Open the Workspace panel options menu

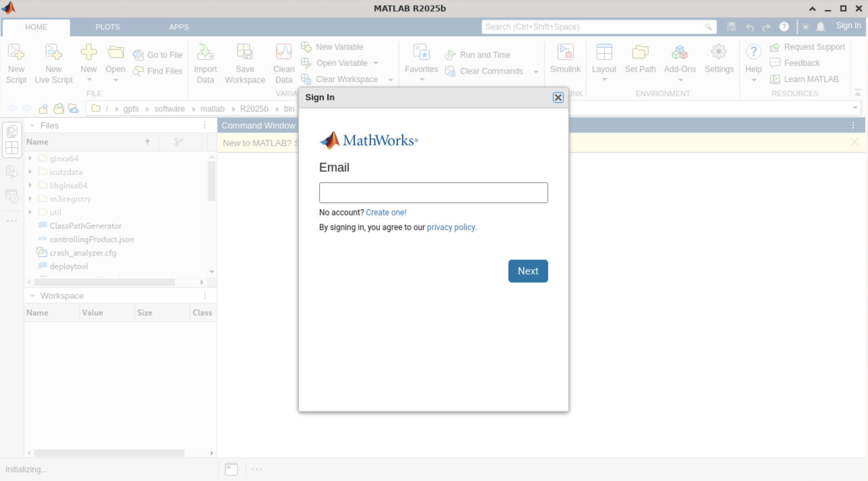tap(204, 295)
